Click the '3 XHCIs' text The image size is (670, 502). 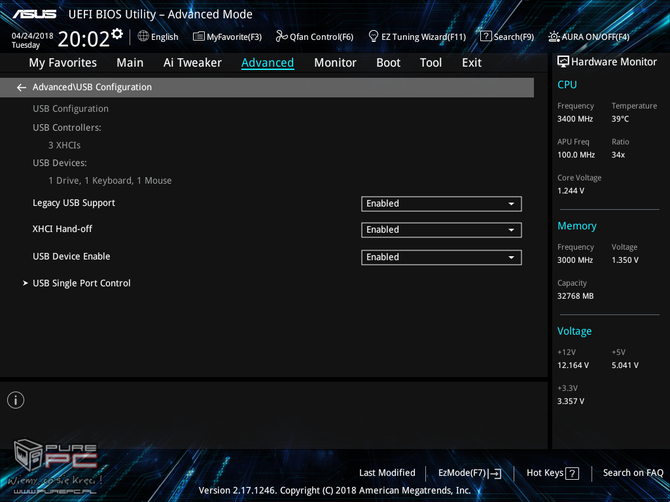65,145
